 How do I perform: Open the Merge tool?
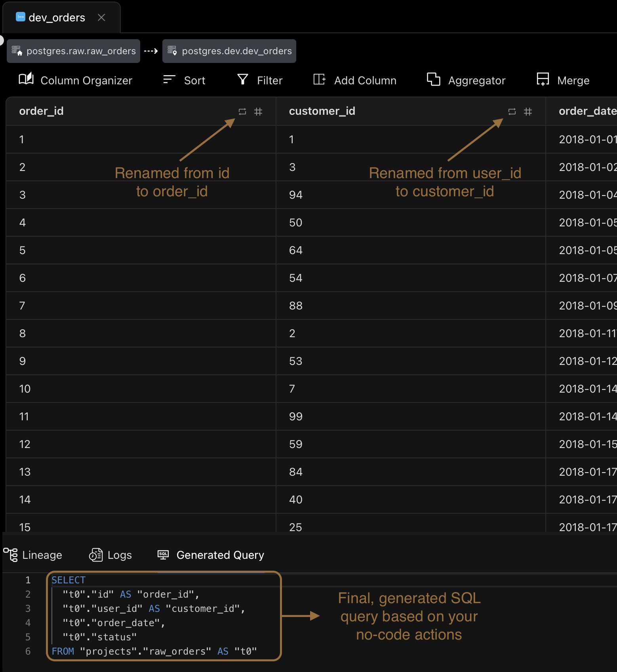[563, 80]
